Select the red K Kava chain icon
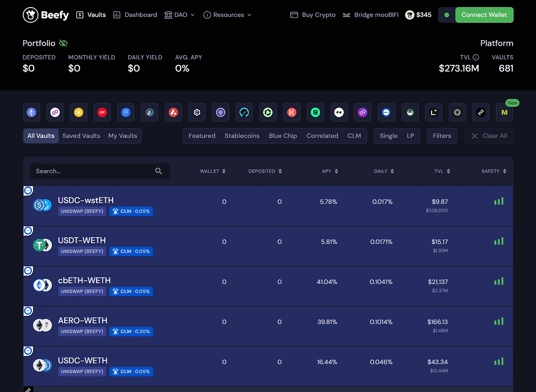The width and height of the screenshot is (536, 392). [x=291, y=112]
